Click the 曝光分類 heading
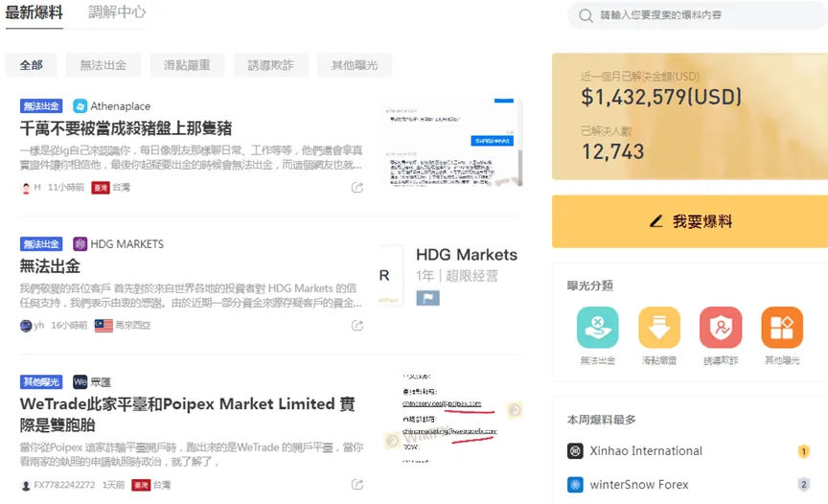This screenshot has width=828, height=504. pos(589,286)
